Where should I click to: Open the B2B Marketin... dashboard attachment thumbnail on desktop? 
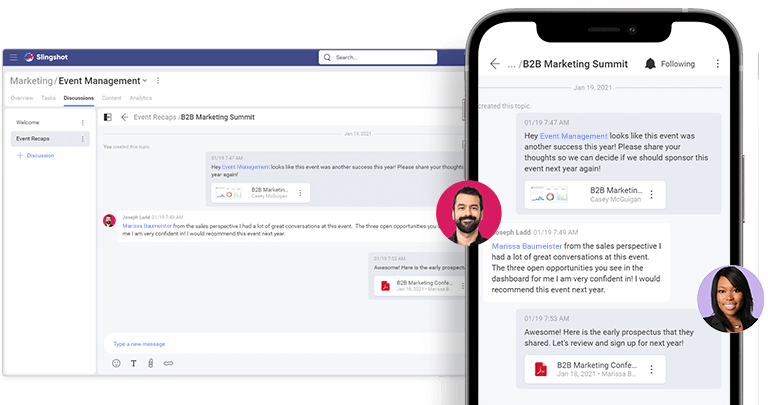(x=229, y=193)
